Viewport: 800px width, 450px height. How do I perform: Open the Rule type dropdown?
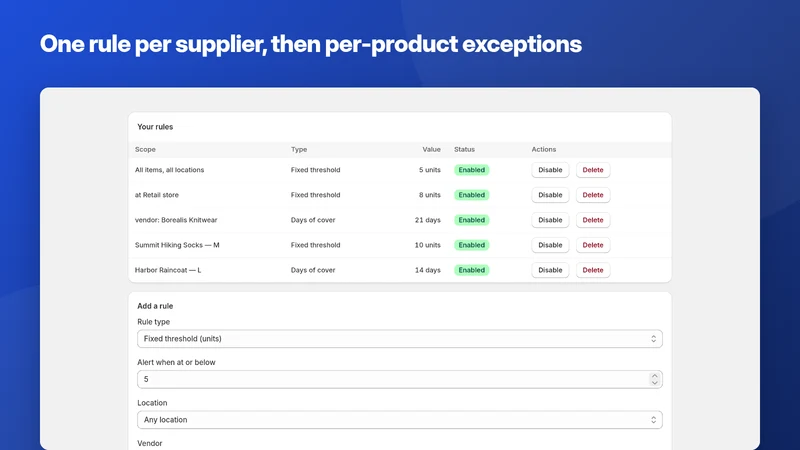pyautogui.click(x=399, y=339)
